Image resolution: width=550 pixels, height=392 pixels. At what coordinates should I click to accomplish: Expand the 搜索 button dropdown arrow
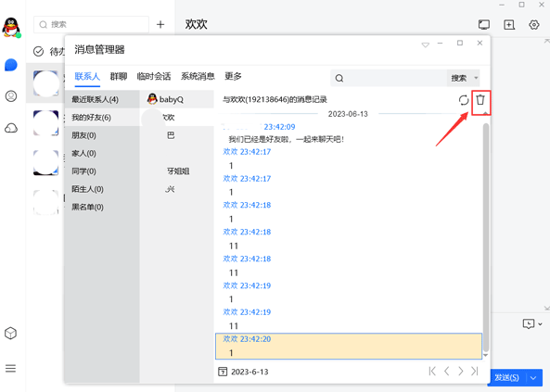[x=476, y=78]
